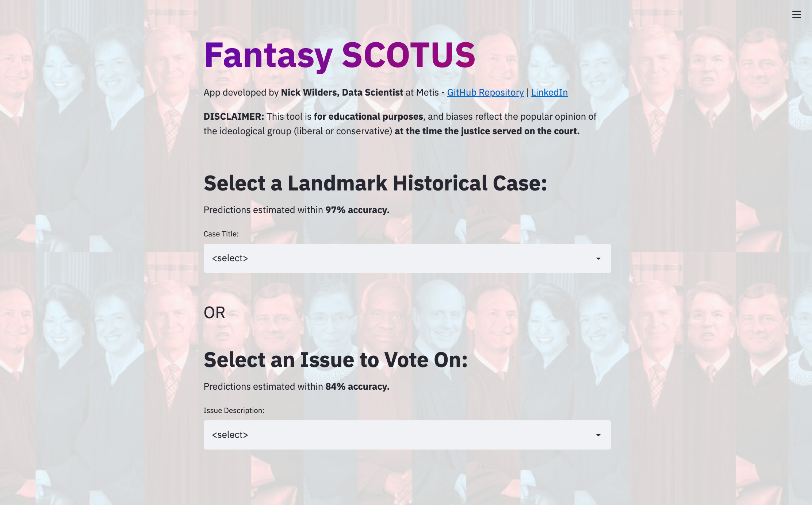Visit the LinkedIn profile link
Viewport: 812px width, 505px height.
coord(549,93)
